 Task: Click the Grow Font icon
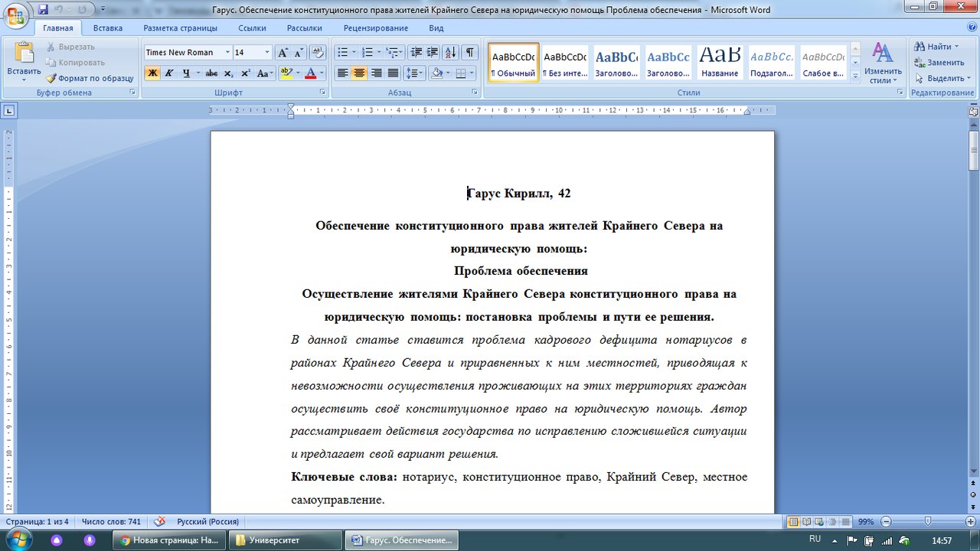[283, 53]
